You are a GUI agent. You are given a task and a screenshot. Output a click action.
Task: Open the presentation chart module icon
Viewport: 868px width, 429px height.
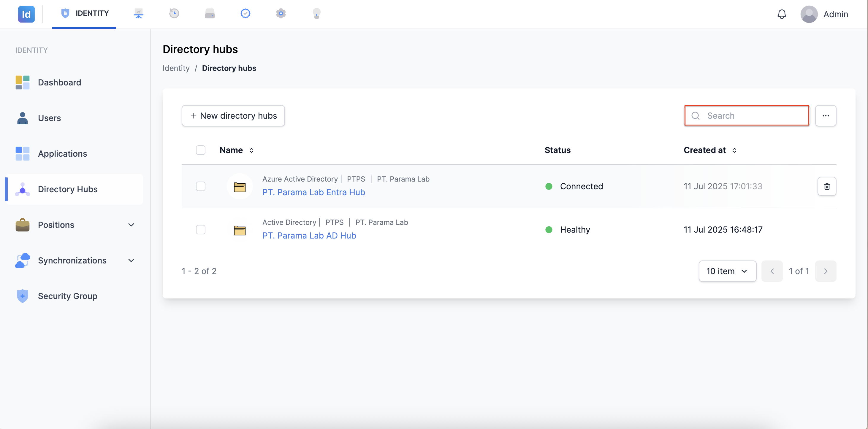coord(139,13)
